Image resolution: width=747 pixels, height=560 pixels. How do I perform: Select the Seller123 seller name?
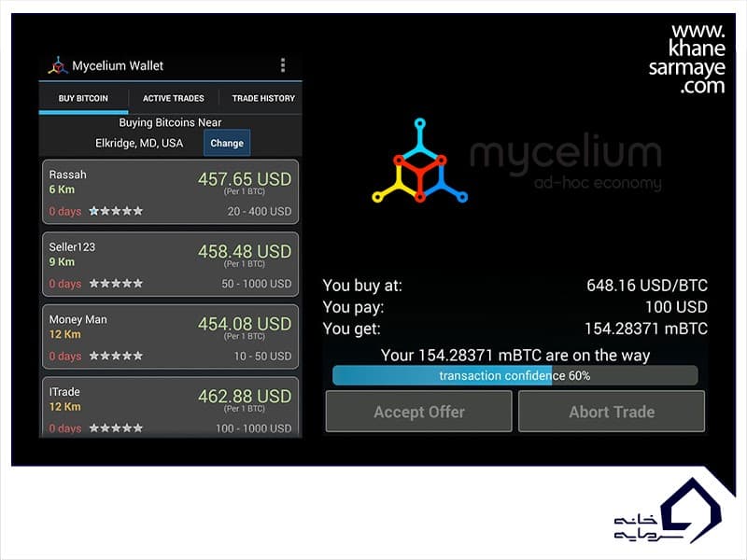coord(72,247)
